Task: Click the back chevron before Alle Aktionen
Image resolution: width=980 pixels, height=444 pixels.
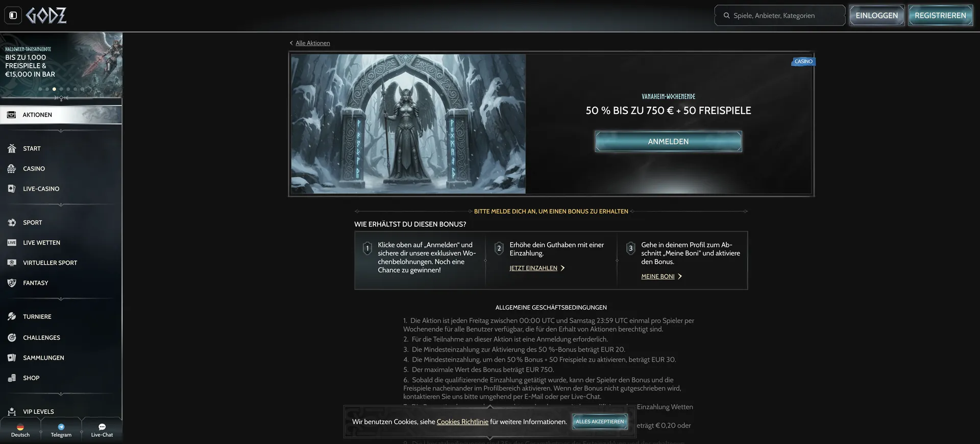Action: pos(291,43)
